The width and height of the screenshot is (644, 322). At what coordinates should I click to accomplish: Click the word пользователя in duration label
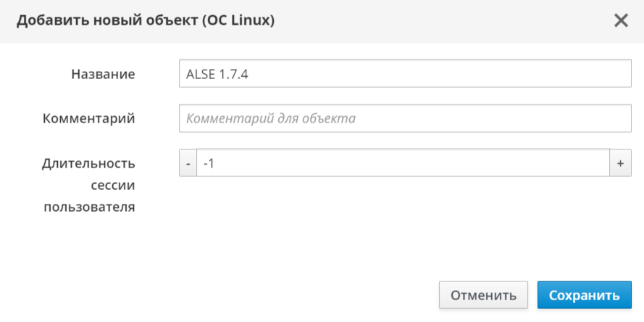(89, 207)
